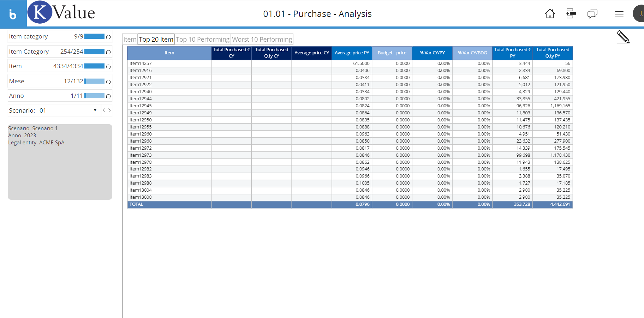
Task: Open the hamburger menu
Action: pos(619,14)
